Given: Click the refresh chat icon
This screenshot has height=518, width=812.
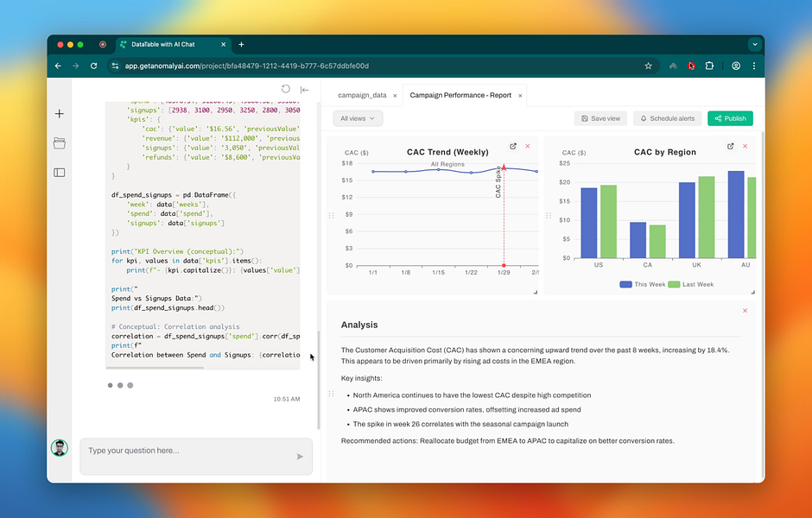Looking at the screenshot, I should pyautogui.click(x=285, y=89).
